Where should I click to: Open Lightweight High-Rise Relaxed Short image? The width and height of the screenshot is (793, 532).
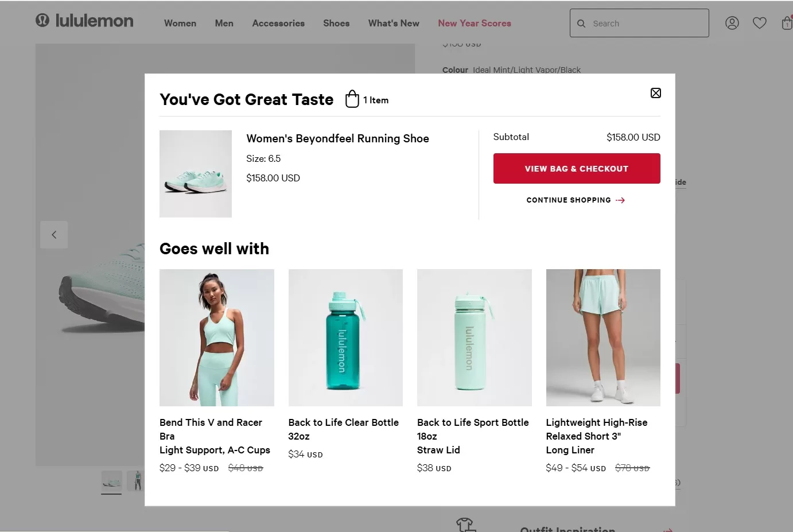(x=603, y=337)
